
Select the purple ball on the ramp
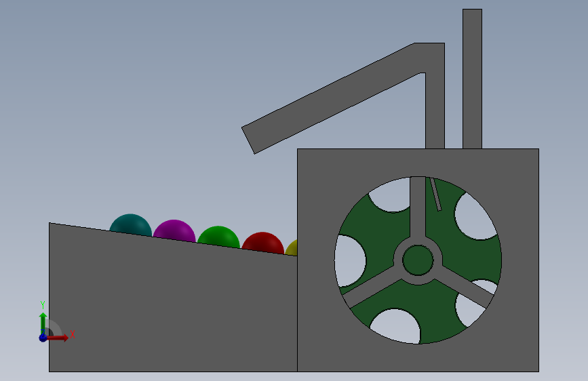point(174,230)
